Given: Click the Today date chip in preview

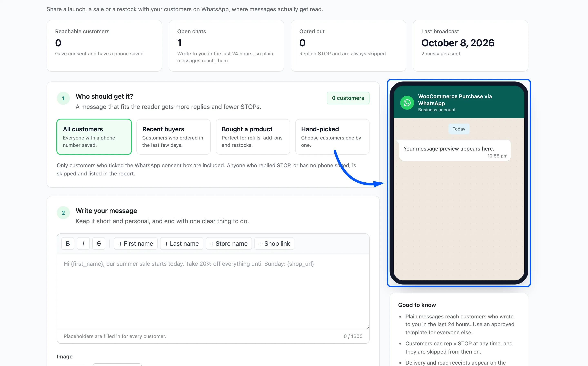Looking at the screenshot, I should (x=459, y=129).
